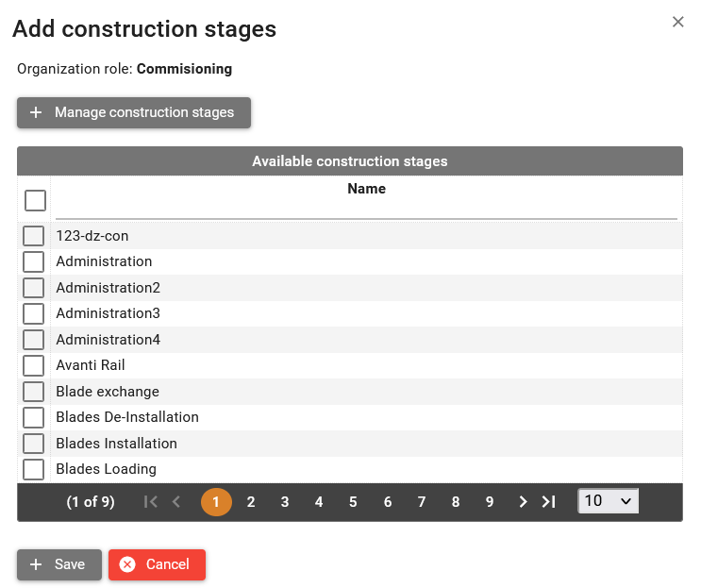Viewport: 701px width, 588px height.
Task: Jump to last page of stages
Action: click(x=548, y=502)
